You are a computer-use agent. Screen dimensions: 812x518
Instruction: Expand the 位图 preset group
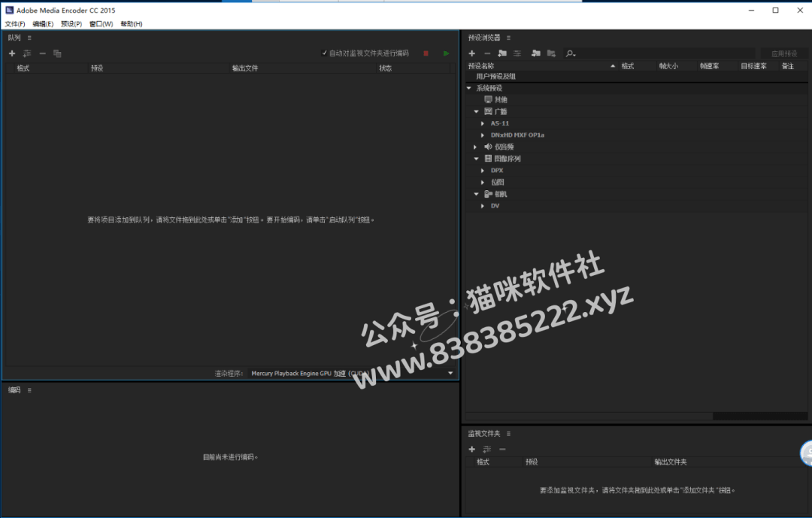point(483,182)
